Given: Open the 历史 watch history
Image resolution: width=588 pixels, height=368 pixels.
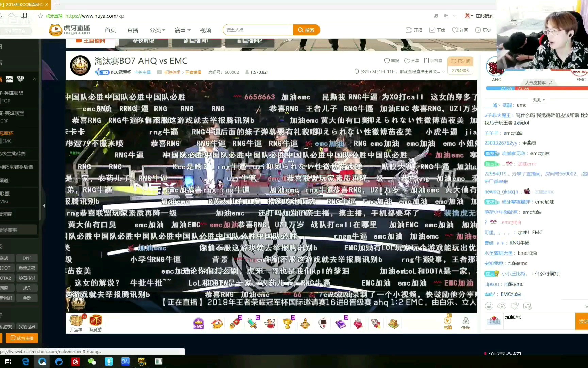Looking at the screenshot, I should tap(483, 30).
